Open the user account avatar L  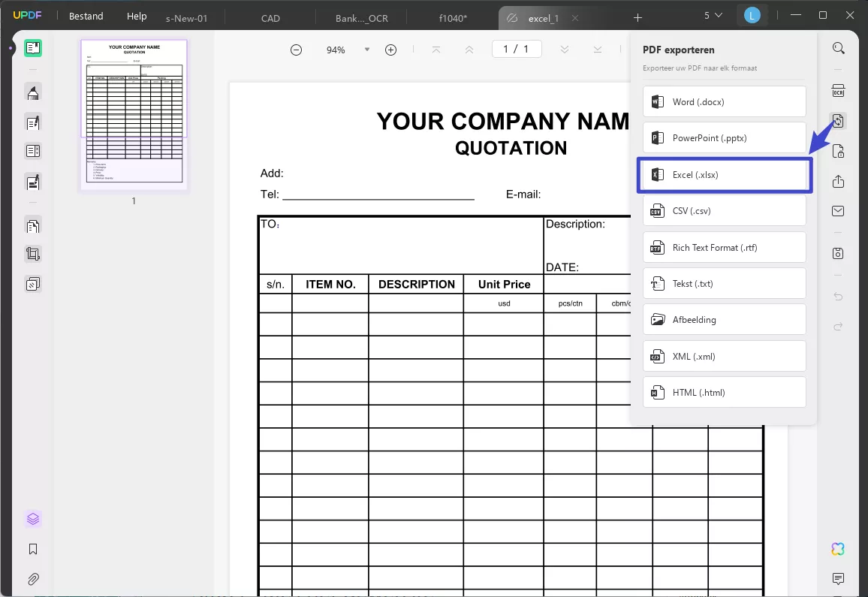[x=752, y=16]
